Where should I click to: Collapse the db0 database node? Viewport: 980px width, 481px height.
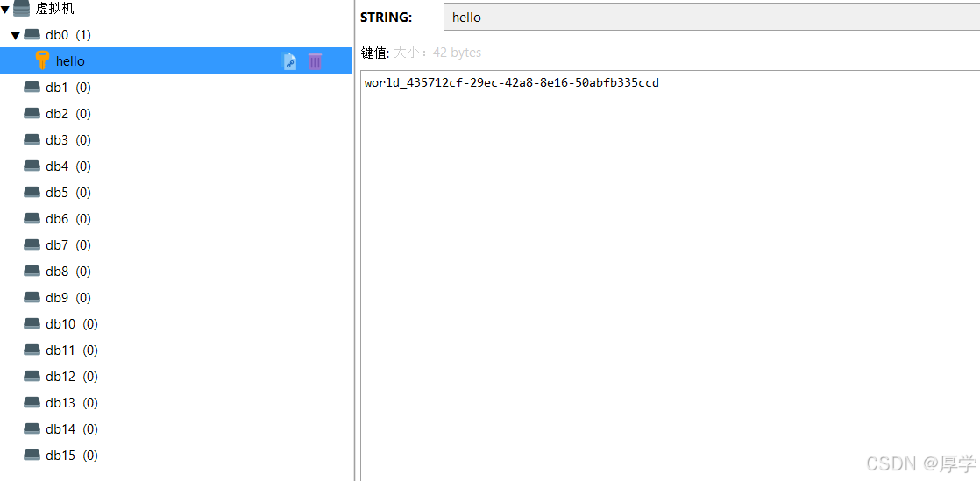click(x=16, y=36)
